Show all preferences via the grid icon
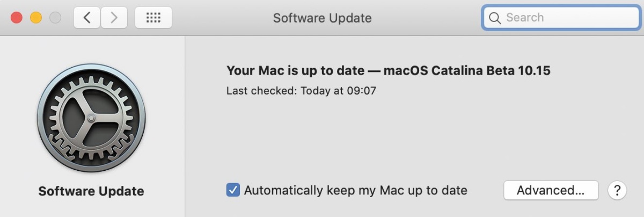The height and width of the screenshot is (217, 644). pyautogui.click(x=153, y=18)
